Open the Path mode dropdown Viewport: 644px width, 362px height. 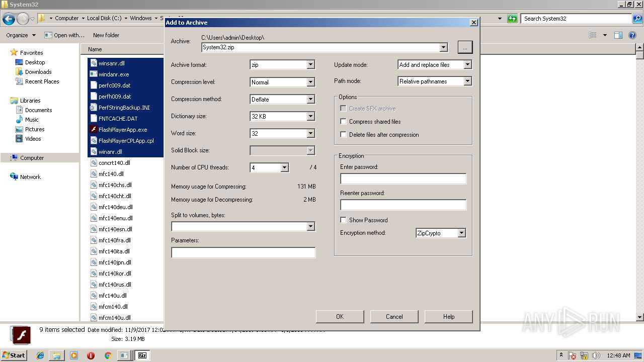(467, 81)
